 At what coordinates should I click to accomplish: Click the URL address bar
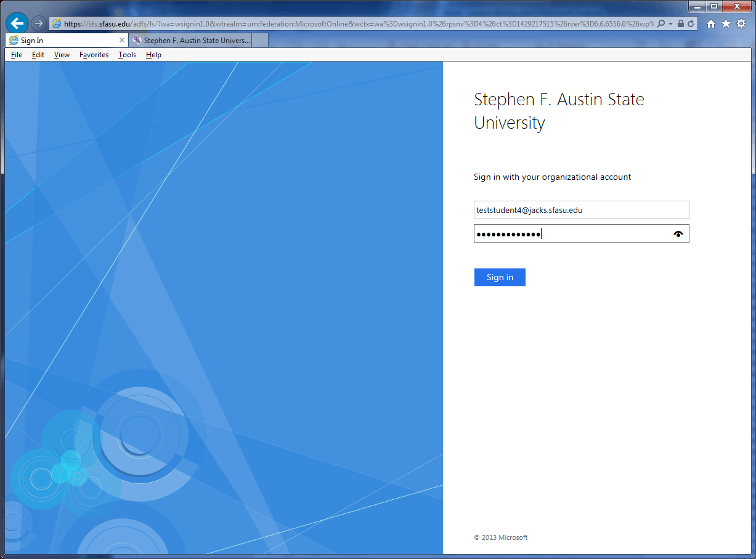click(x=357, y=23)
